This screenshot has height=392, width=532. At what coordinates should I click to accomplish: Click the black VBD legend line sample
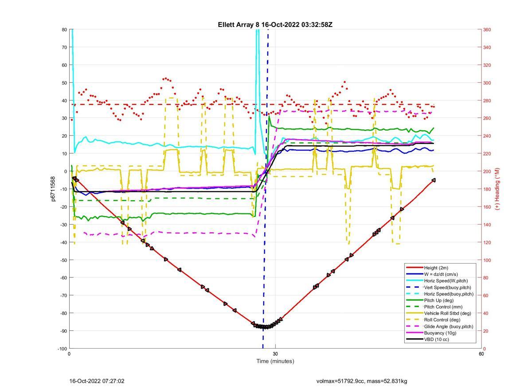(414, 339)
